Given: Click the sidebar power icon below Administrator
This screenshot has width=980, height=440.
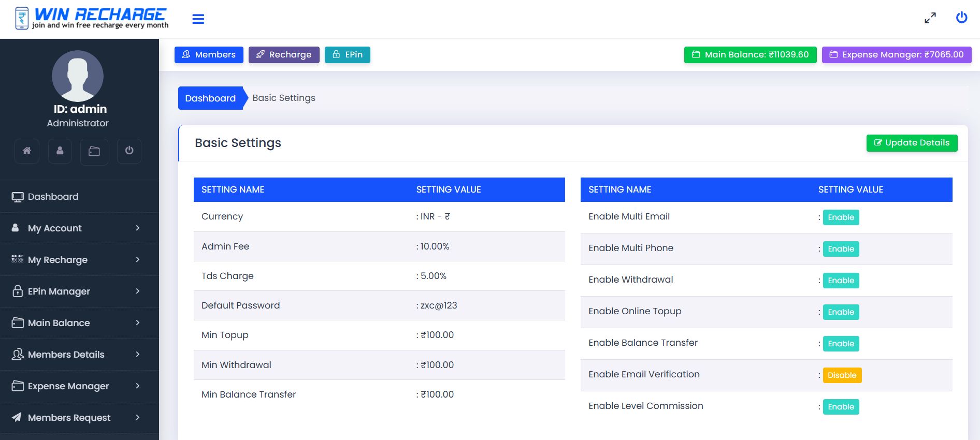Looking at the screenshot, I should tap(129, 151).
